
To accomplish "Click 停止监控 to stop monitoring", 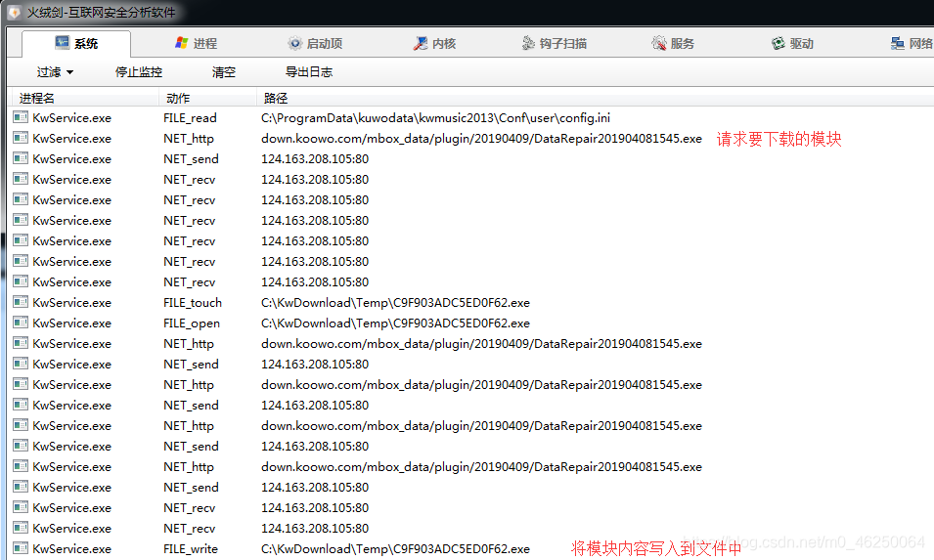I will 139,72.
